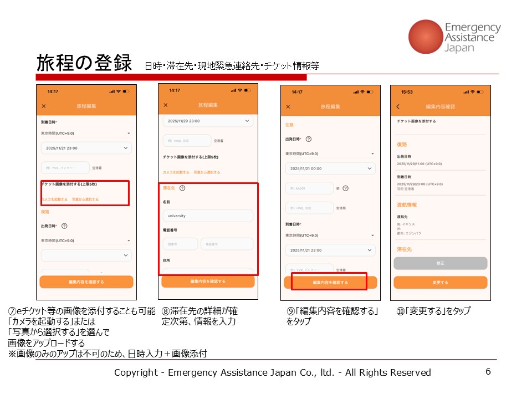
Task: Tap the help icon beside the 便 field
Action: tap(346, 188)
